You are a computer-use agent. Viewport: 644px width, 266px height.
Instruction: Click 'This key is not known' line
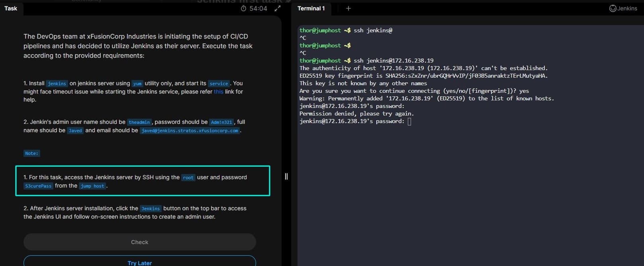point(363,83)
